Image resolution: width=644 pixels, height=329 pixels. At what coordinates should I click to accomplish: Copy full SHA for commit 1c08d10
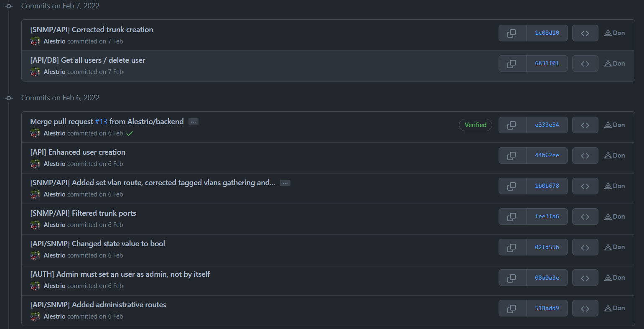pos(512,33)
